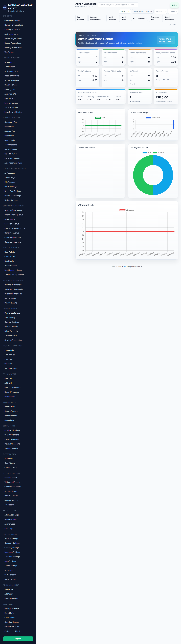The image size is (181, 644).
Task: Switch theme using Theme: Light button
Action: coord(125,11)
